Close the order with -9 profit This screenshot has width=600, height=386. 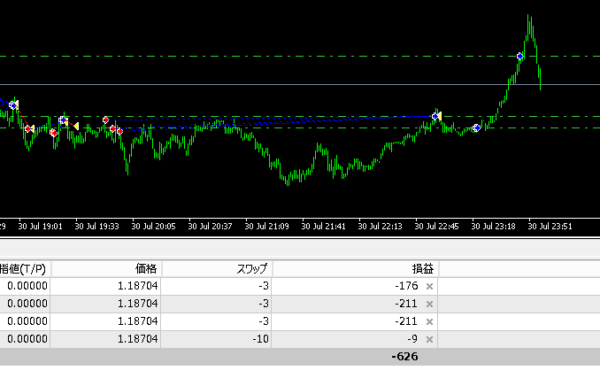point(429,339)
